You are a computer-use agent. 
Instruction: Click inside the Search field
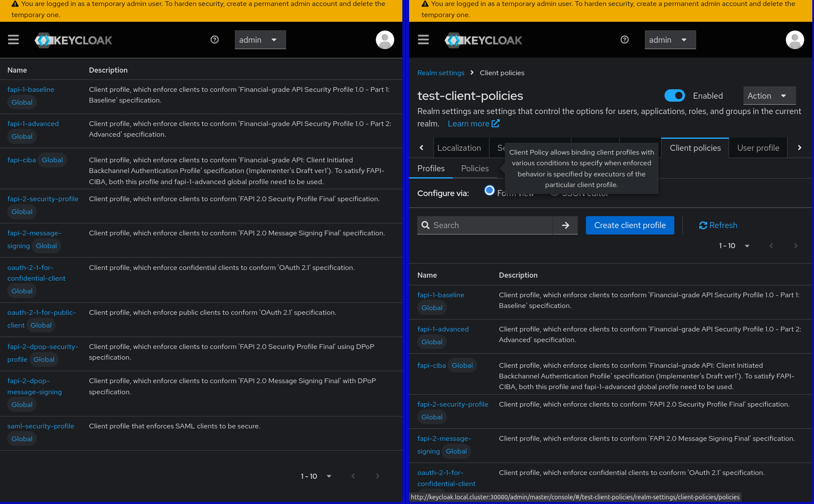pyautogui.click(x=492, y=225)
